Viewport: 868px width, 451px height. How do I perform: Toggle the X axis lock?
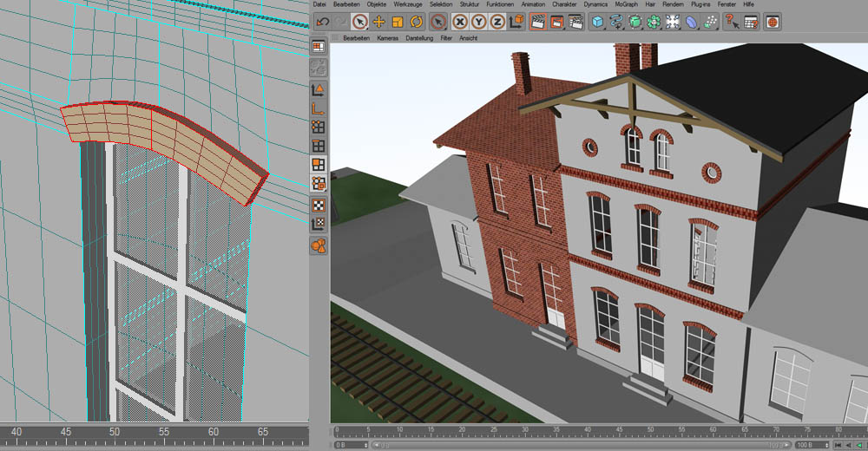pos(460,22)
